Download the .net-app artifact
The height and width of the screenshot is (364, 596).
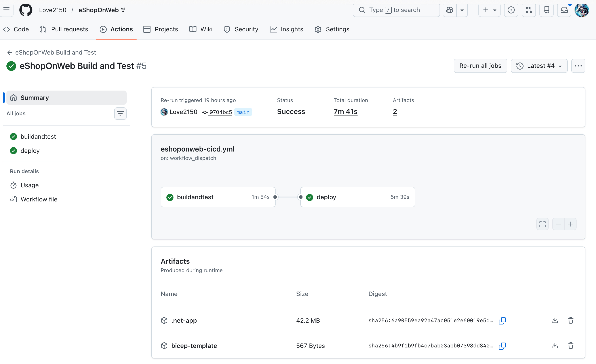click(x=555, y=320)
